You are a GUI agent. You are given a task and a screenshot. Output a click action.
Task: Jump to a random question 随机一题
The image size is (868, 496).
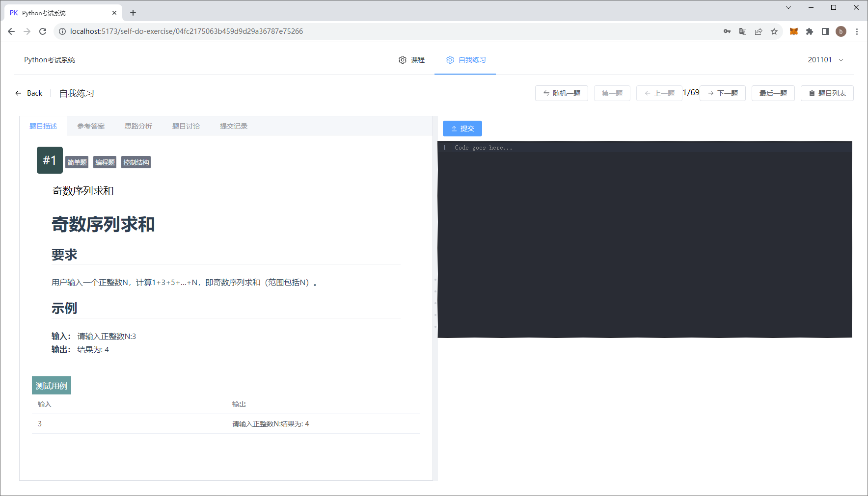pyautogui.click(x=562, y=93)
